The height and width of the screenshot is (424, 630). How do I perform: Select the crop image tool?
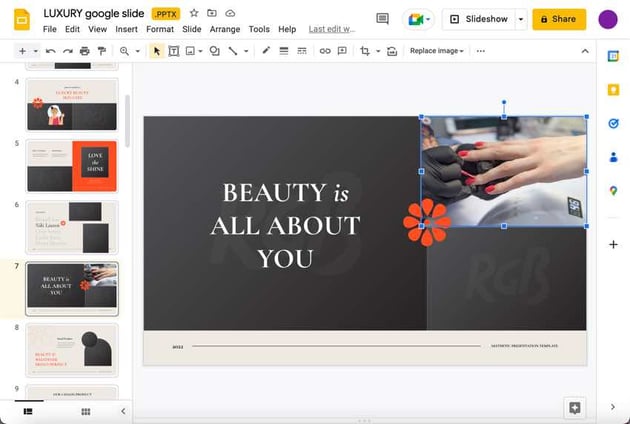[366, 51]
